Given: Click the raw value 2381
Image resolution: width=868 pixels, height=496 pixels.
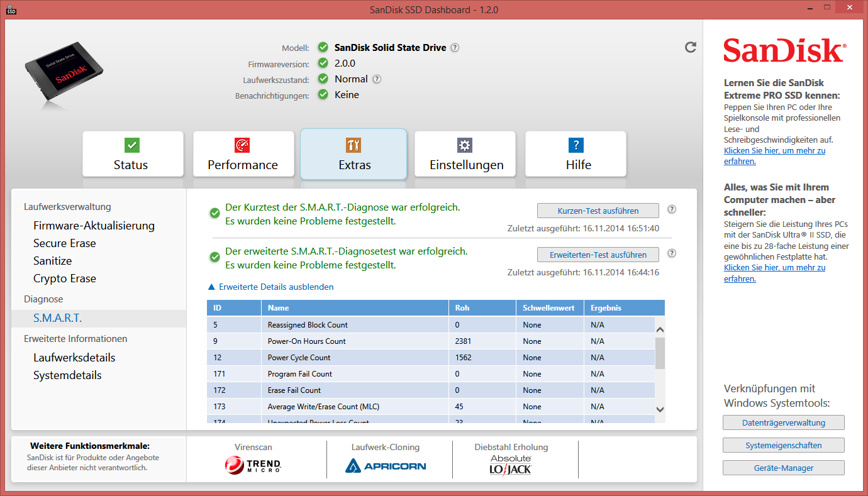Looking at the screenshot, I should pos(463,341).
